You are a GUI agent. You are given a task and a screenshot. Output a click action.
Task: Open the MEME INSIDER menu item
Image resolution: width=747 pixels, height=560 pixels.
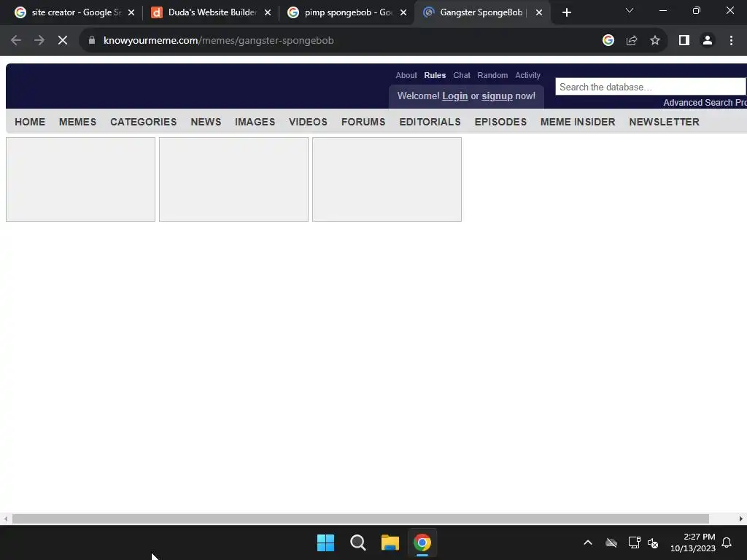point(578,122)
